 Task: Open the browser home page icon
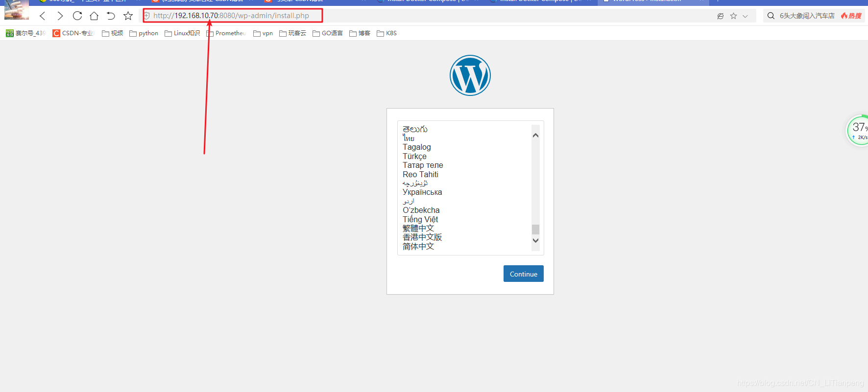(x=94, y=16)
